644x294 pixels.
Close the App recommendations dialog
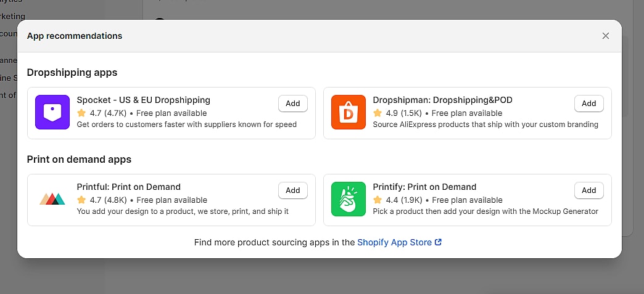coord(605,36)
